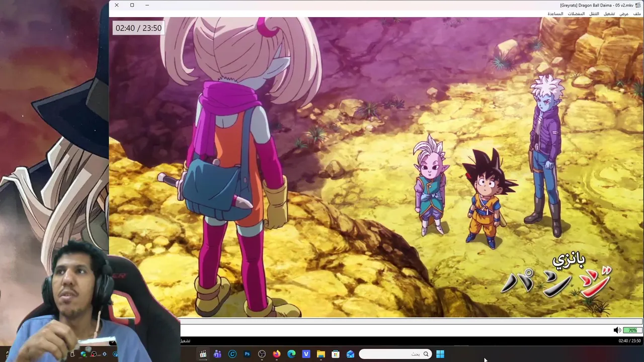644x362 pixels.
Task: Click the taskbar search box بحث
Action: click(395, 354)
